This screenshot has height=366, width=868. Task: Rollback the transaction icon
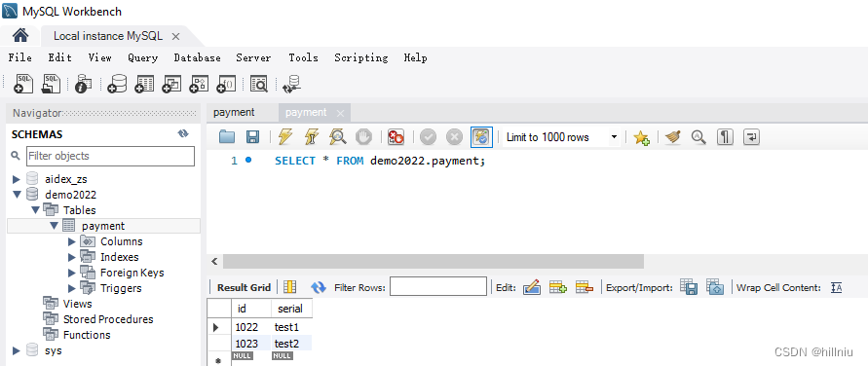tap(454, 136)
